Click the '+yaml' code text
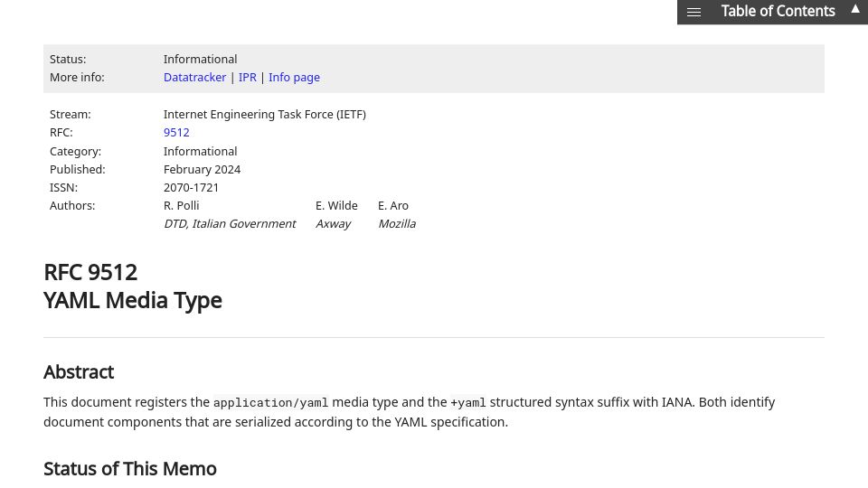868x488 pixels. pos(467,403)
